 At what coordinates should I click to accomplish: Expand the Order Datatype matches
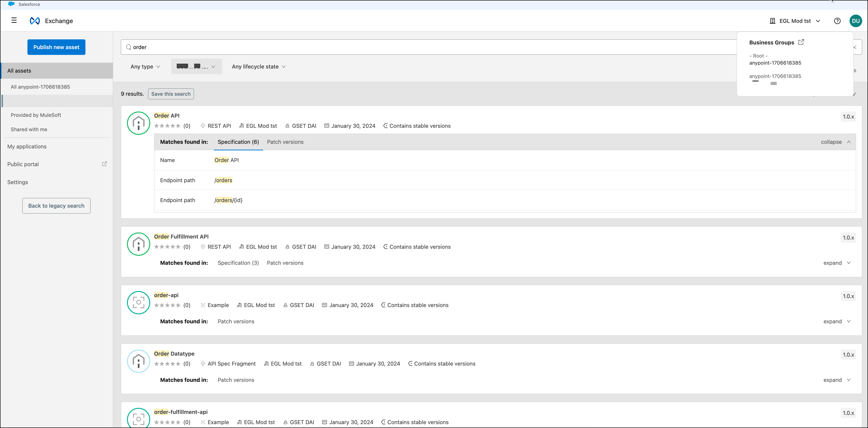click(837, 380)
